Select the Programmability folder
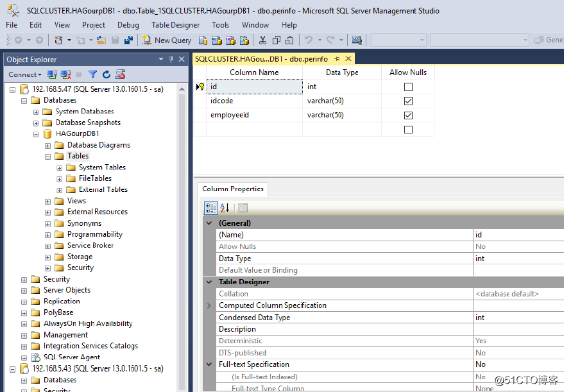The width and height of the screenshot is (564, 392). pos(95,234)
